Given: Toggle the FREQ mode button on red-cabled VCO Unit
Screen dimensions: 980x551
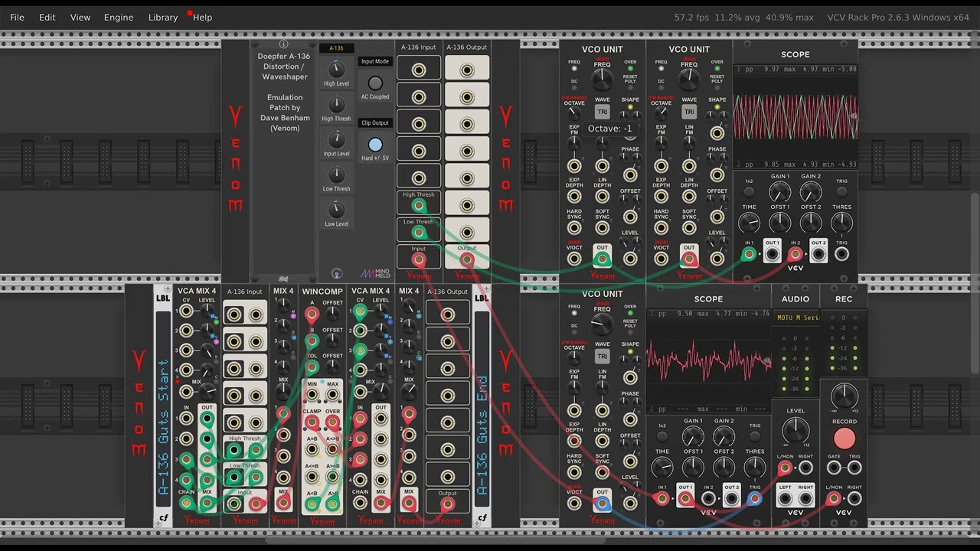Looking at the screenshot, I should pos(661,69).
